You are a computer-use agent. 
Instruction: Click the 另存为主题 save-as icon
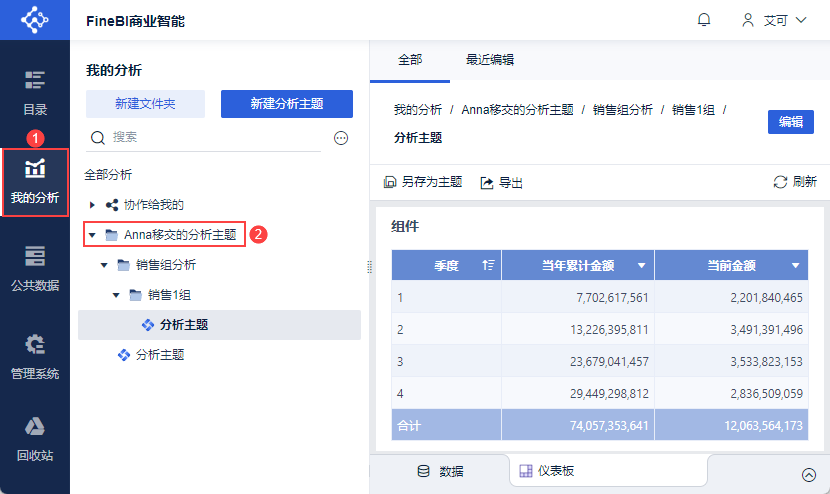pyautogui.click(x=391, y=183)
